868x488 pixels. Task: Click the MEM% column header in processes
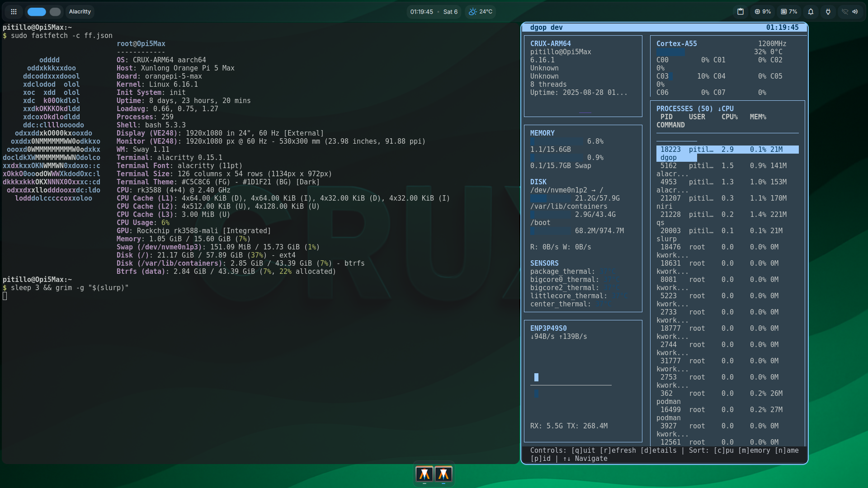tap(758, 117)
